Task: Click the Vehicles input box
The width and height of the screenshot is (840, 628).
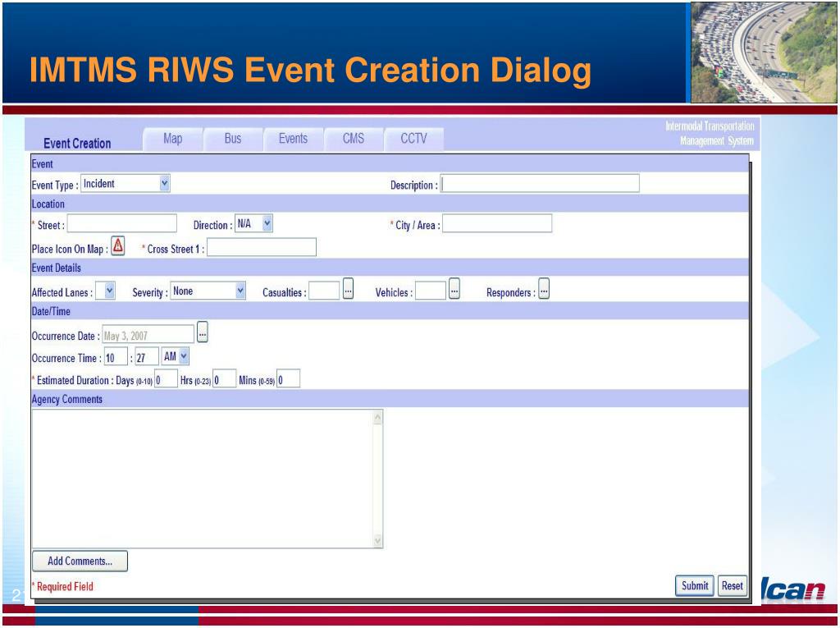Action: tap(430, 291)
